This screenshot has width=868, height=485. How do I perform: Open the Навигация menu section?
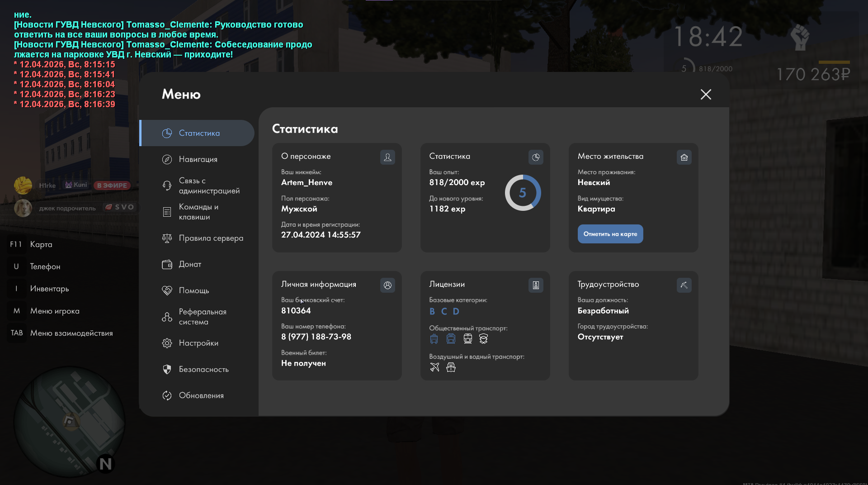[198, 159]
